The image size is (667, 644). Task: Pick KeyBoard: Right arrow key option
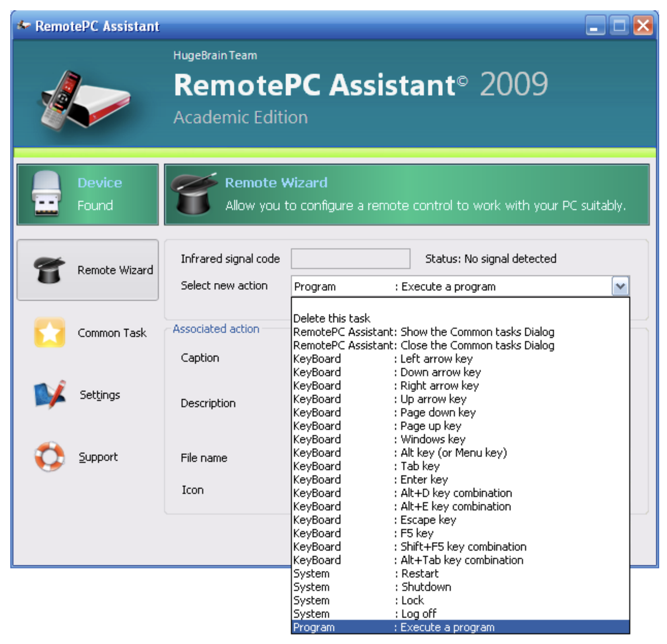coord(460,386)
